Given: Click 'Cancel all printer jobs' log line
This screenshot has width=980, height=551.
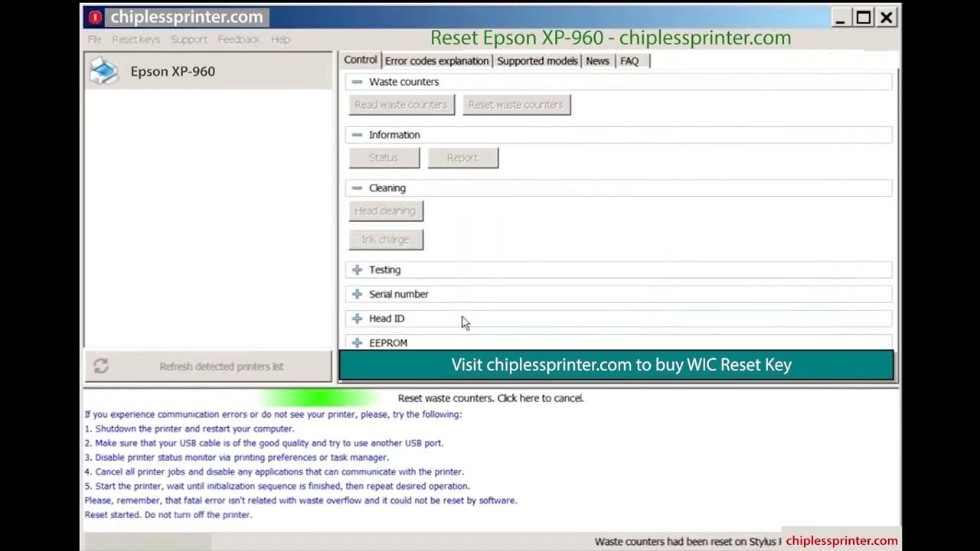Looking at the screenshot, I should [274, 472].
